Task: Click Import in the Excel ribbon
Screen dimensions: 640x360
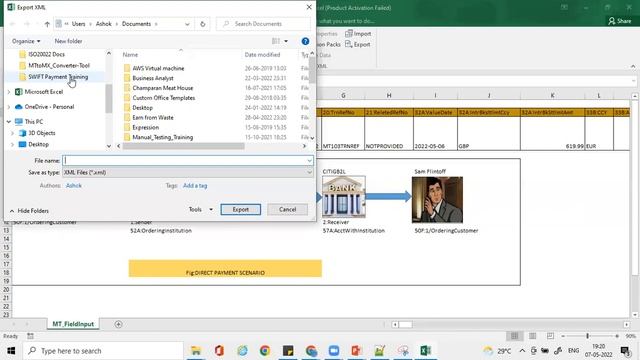Action: pos(358,34)
